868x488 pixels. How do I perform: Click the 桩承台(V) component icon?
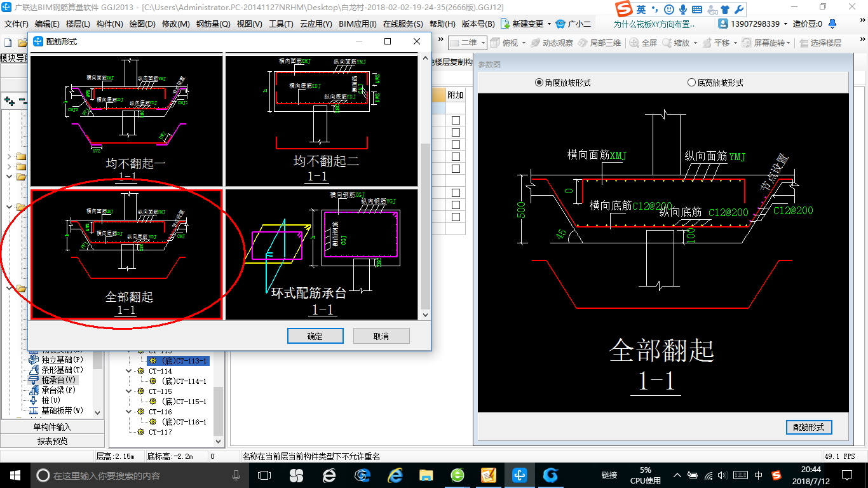point(34,380)
